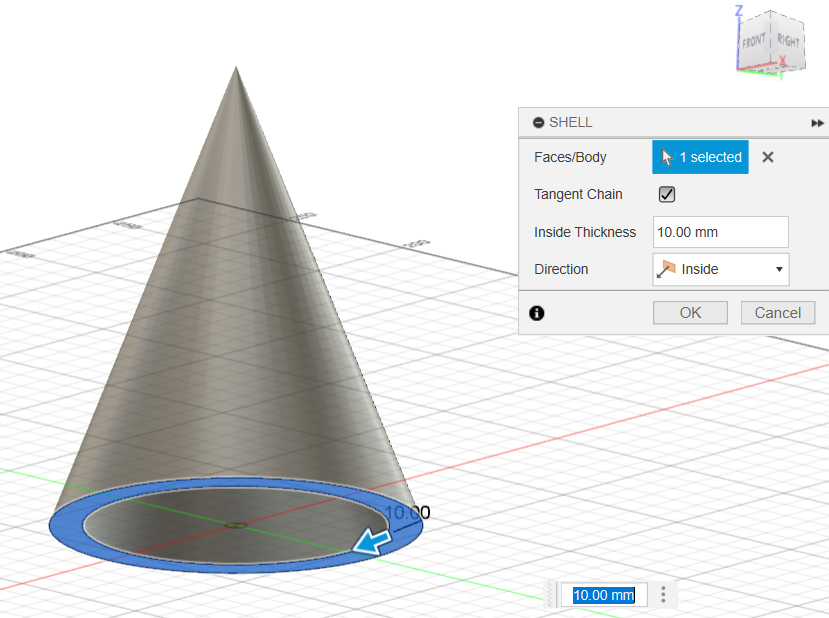The width and height of the screenshot is (829, 618).
Task: Open the Direction dropdown
Action: [x=721, y=270]
